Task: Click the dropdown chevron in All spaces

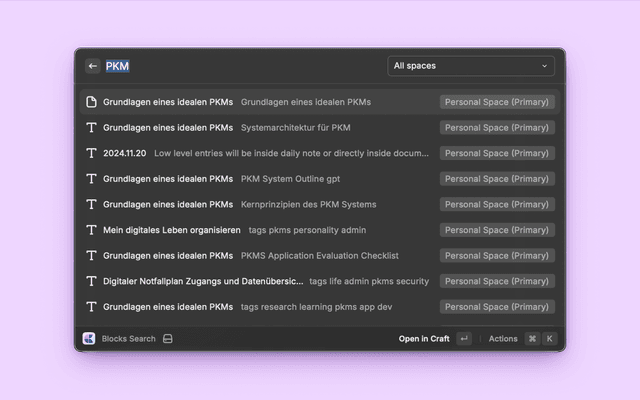Action: coord(545,66)
